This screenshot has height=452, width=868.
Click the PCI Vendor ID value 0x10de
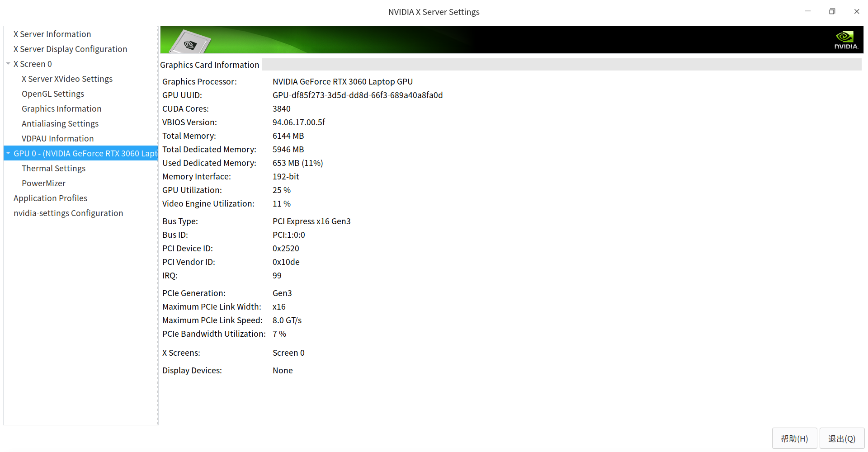(x=286, y=262)
